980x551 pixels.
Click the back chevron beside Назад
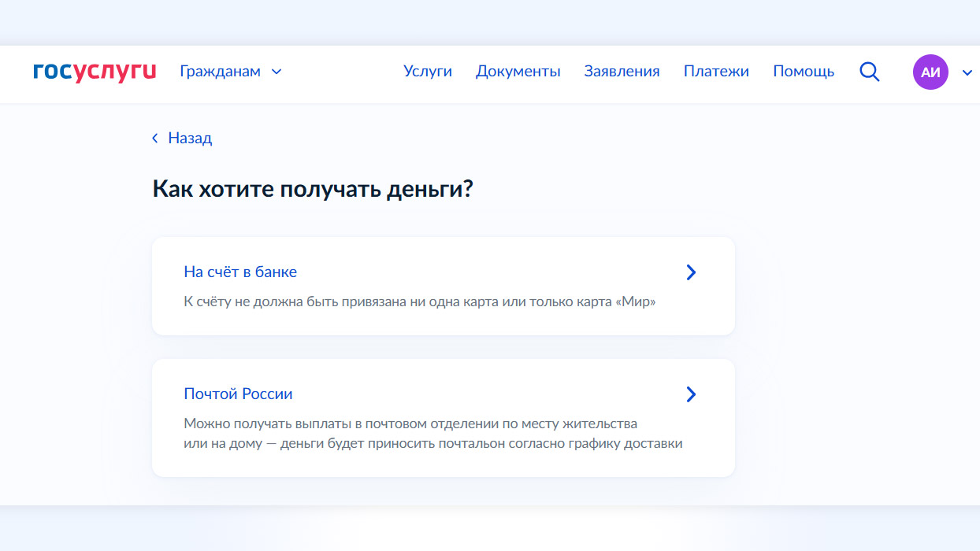pyautogui.click(x=155, y=139)
